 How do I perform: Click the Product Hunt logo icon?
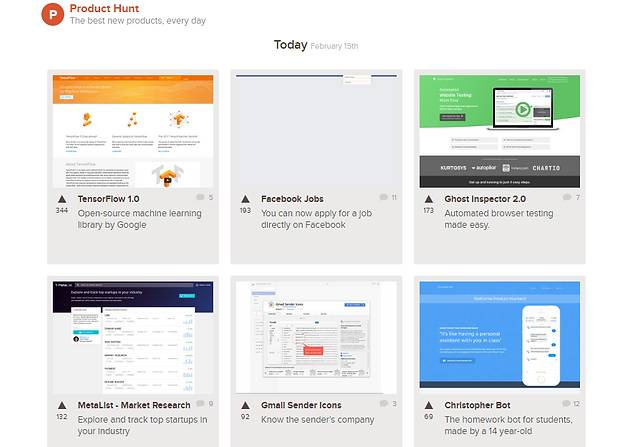tap(53, 14)
